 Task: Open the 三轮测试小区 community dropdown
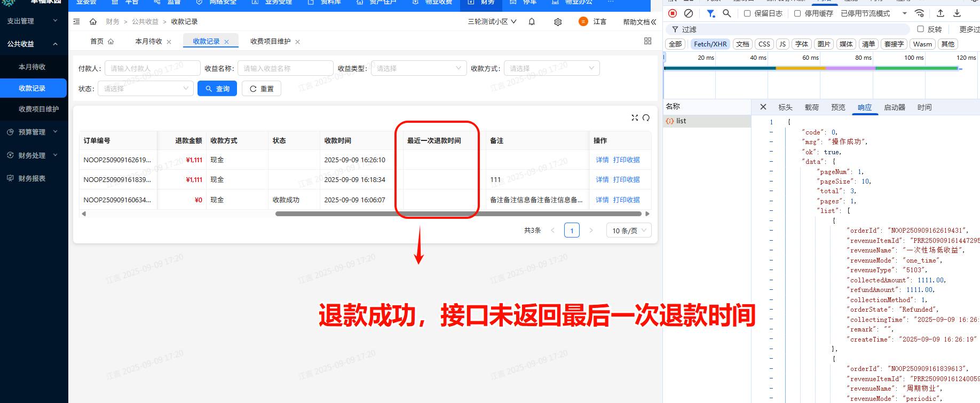tap(492, 22)
